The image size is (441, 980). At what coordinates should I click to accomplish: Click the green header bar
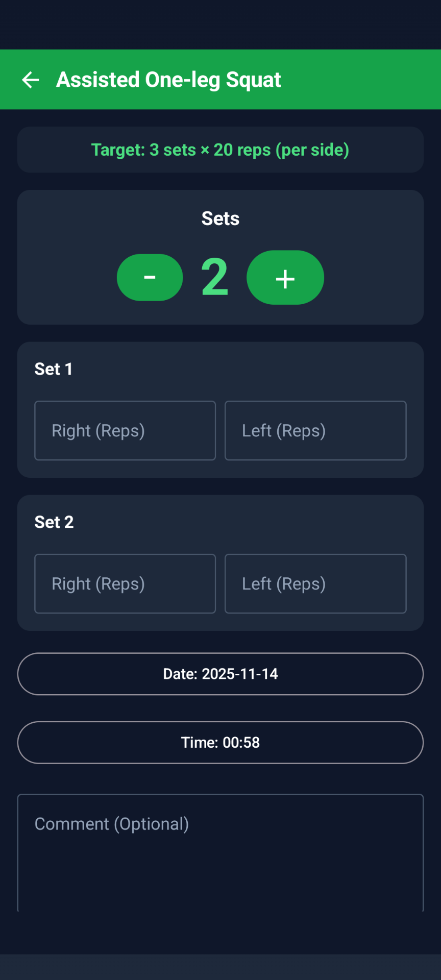[x=367, y=80]
